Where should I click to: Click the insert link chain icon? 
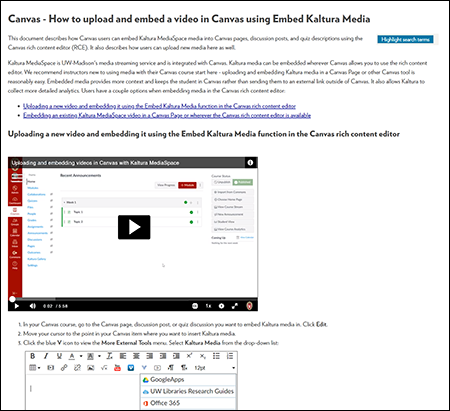(x=64, y=368)
